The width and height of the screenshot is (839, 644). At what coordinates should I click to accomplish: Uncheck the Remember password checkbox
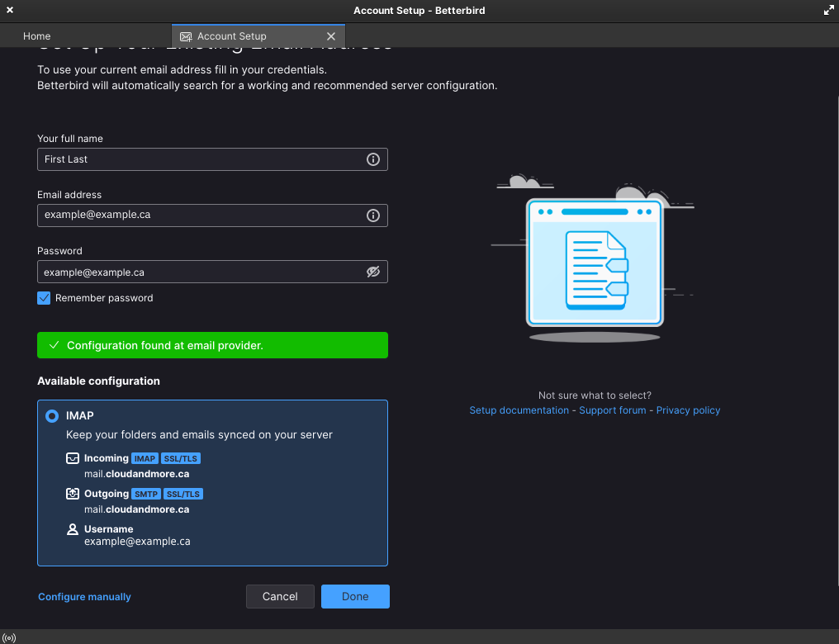pyautogui.click(x=44, y=298)
